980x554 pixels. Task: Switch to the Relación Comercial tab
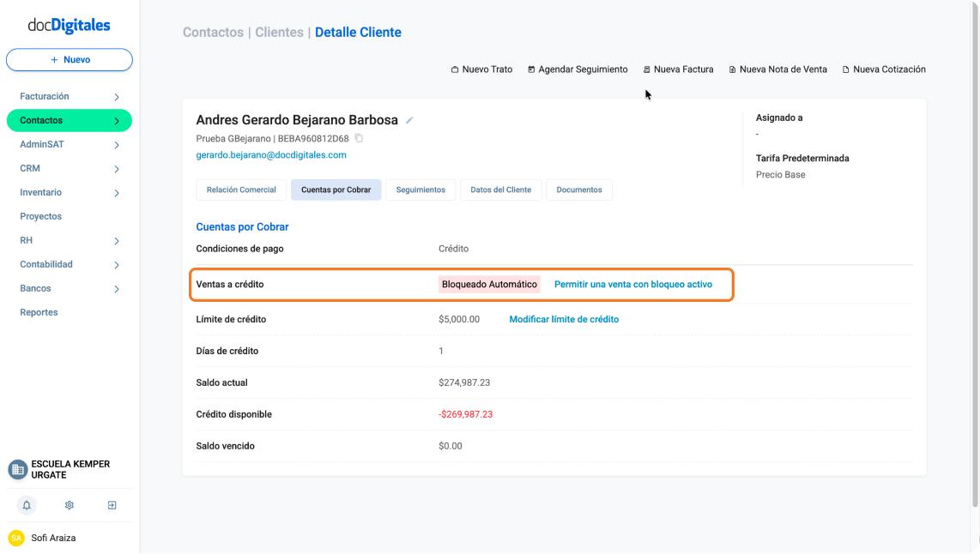coord(241,190)
